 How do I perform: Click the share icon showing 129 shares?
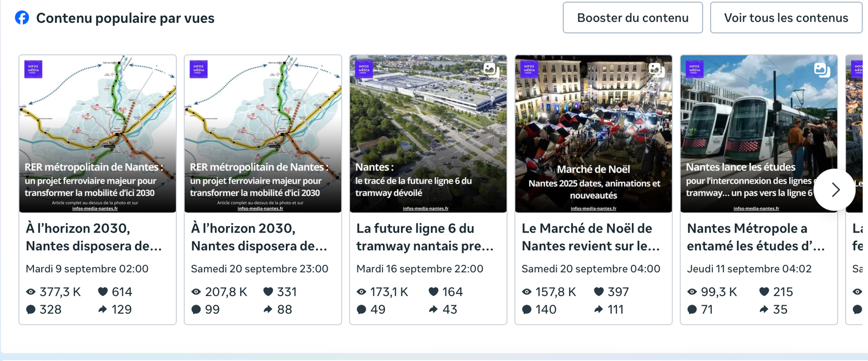(x=103, y=310)
